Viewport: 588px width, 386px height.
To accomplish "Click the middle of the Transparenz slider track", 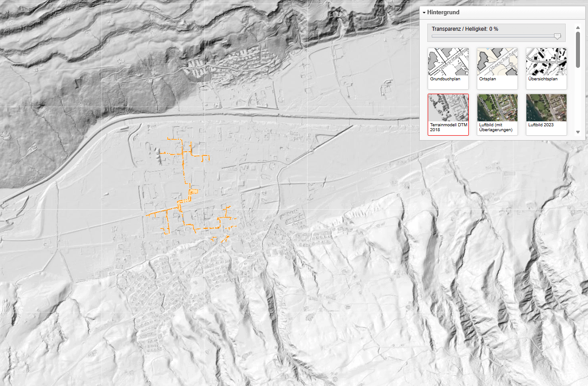I will click(496, 37).
